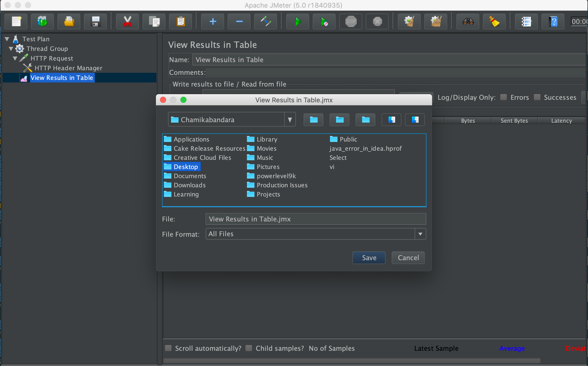Viewport: 588px width, 366px height.
Task: Select the Applications folder
Action: (x=186, y=139)
